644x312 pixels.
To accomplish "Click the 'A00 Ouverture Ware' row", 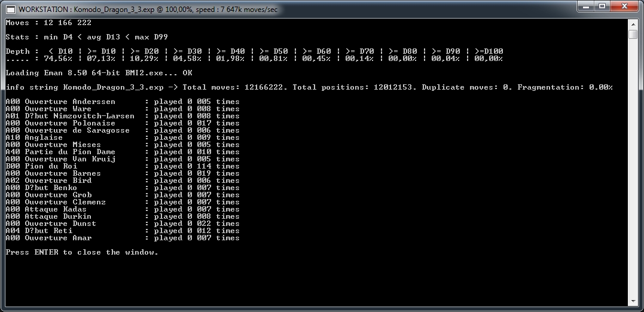I will click(123, 109).
